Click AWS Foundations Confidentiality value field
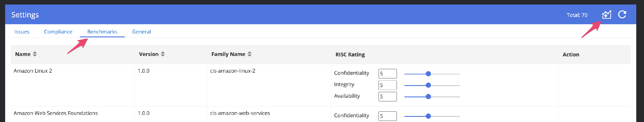 (x=387, y=116)
